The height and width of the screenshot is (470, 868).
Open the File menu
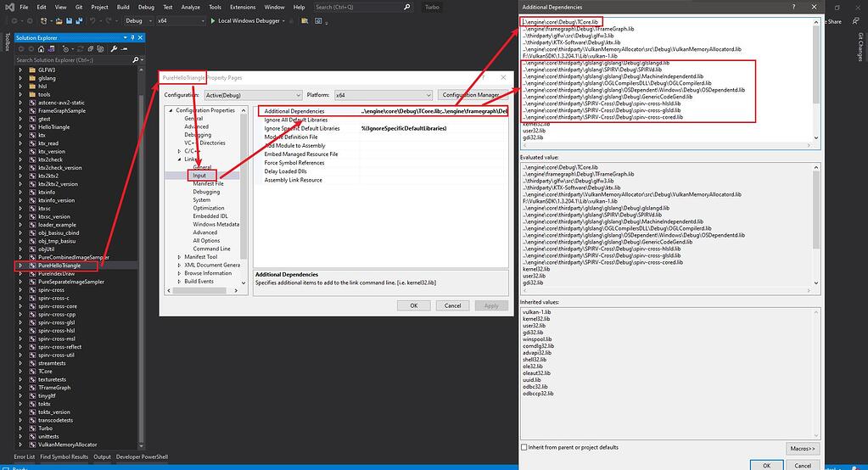tap(24, 7)
